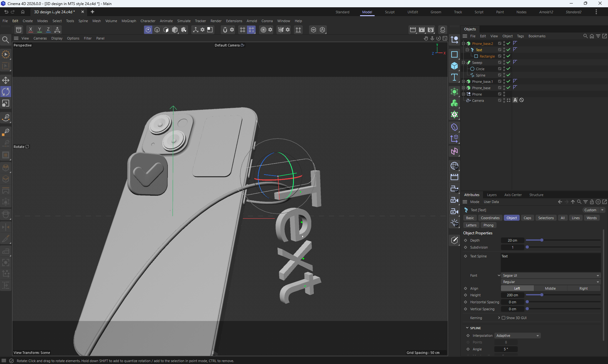
Task: Toggle visibility dots for Camera object
Action: point(504,100)
